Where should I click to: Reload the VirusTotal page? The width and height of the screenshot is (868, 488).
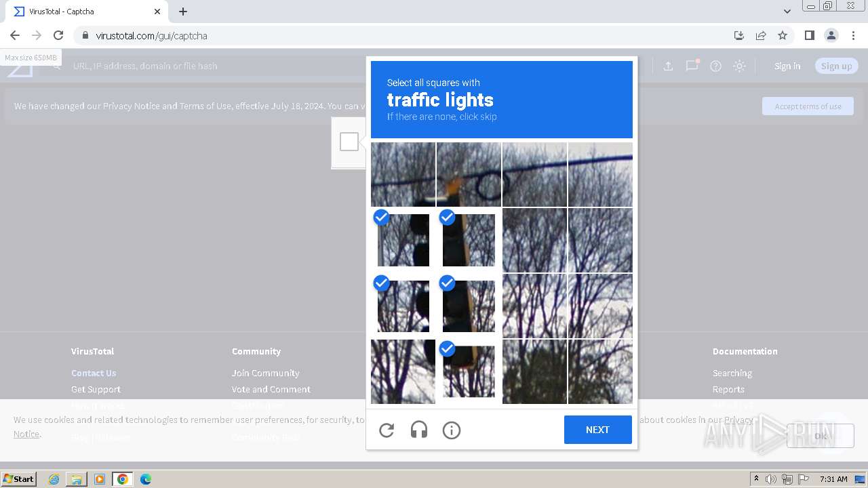(58, 35)
